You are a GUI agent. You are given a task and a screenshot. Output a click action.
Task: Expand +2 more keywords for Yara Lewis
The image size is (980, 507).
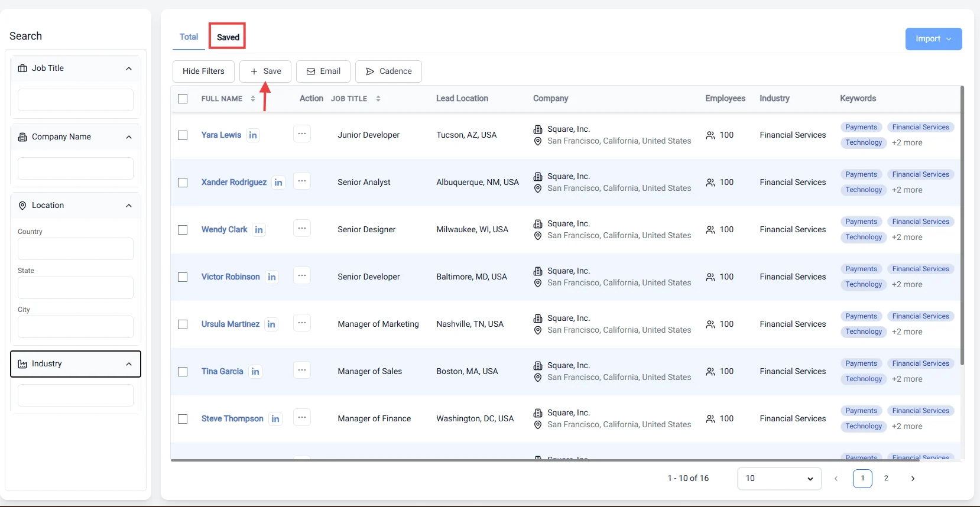(x=907, y=143)
